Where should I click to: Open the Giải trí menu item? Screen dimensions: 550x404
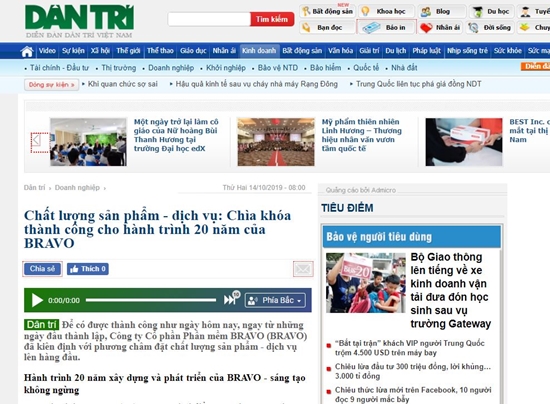coord(369,50)
